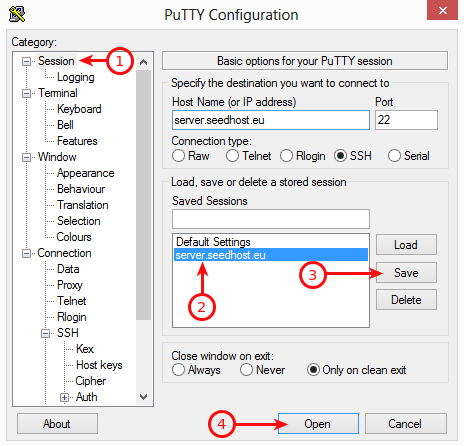The height and width of the screenshot is (446, 464).
Task: Close the PuTTY Configuration window
Action: [x=443, y=10]
